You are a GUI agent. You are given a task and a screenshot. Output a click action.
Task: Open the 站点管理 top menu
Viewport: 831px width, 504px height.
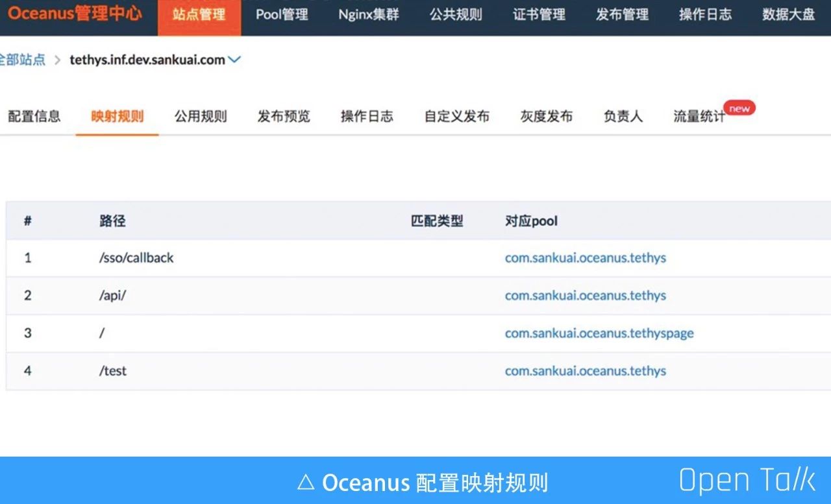tap(199, 16)
